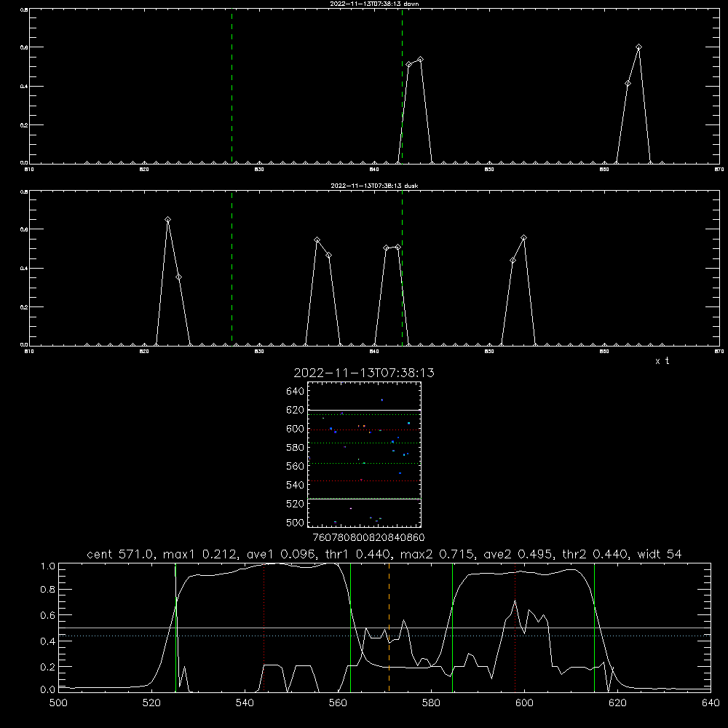Viewport: 728px width, 728px height.
Task: Click the 'widt 54' value in the stats line
Action: tap(660, 554)
